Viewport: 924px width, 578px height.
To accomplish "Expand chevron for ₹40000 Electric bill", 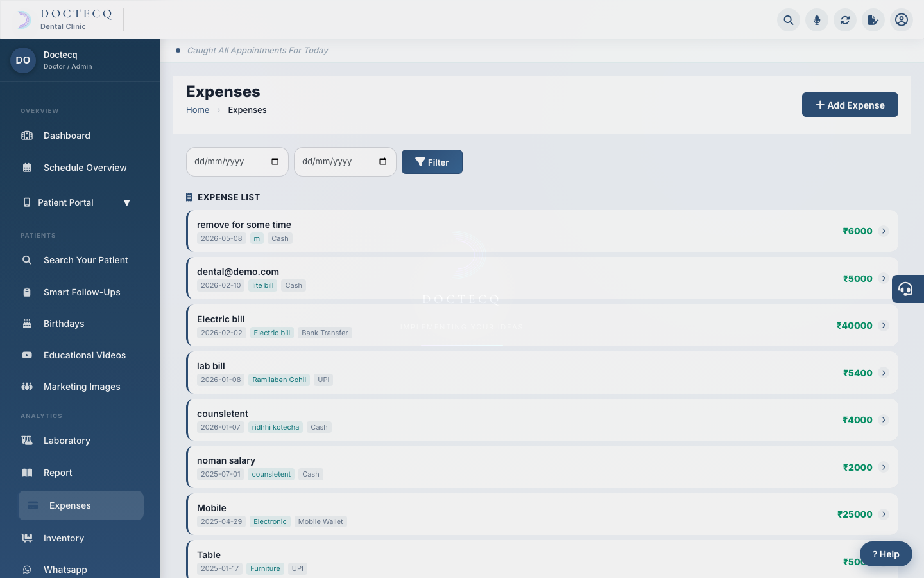I will (x=884, y=326).
